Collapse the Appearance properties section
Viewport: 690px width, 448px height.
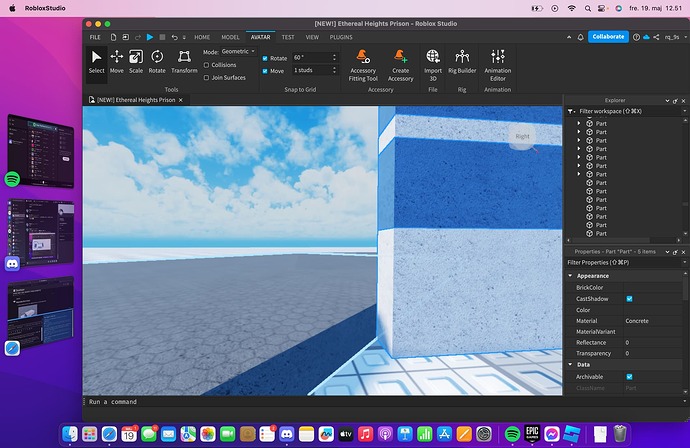[x=571, y=276]
